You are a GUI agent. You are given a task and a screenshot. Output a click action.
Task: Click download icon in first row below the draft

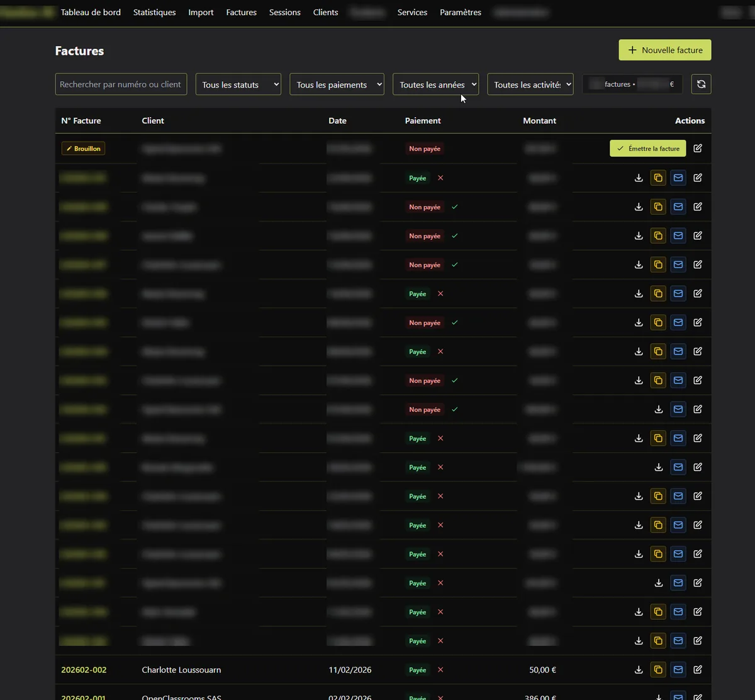[639, 178]
